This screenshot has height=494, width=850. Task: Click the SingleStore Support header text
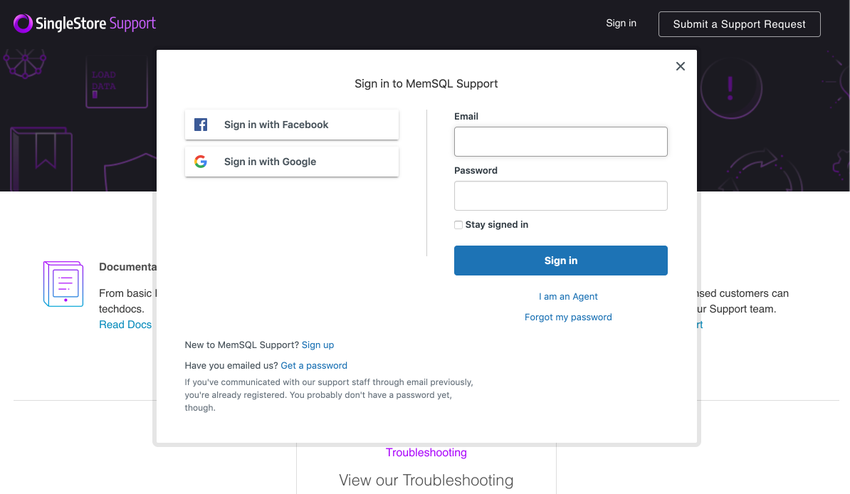tap(95, 23)
